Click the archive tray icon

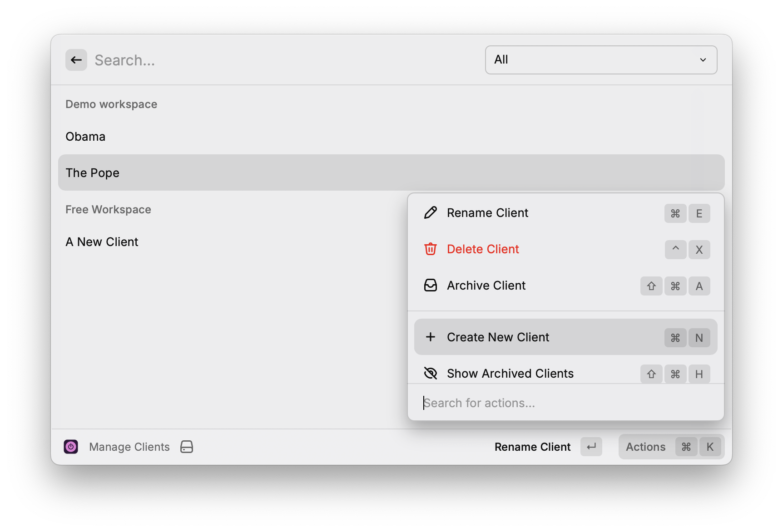click(x=431, y=286)
